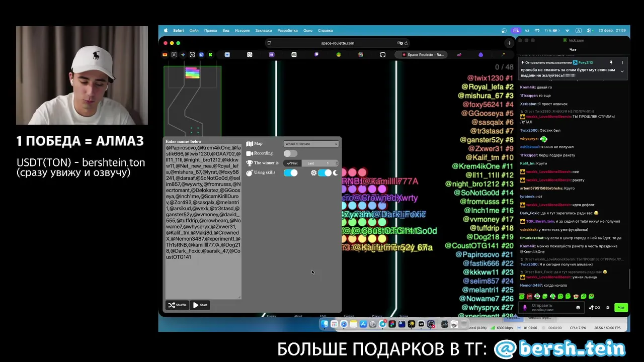Viewport: 644px width, 362px height.
Task: Click the pin icon on pinned message
Action: point(611,63)
